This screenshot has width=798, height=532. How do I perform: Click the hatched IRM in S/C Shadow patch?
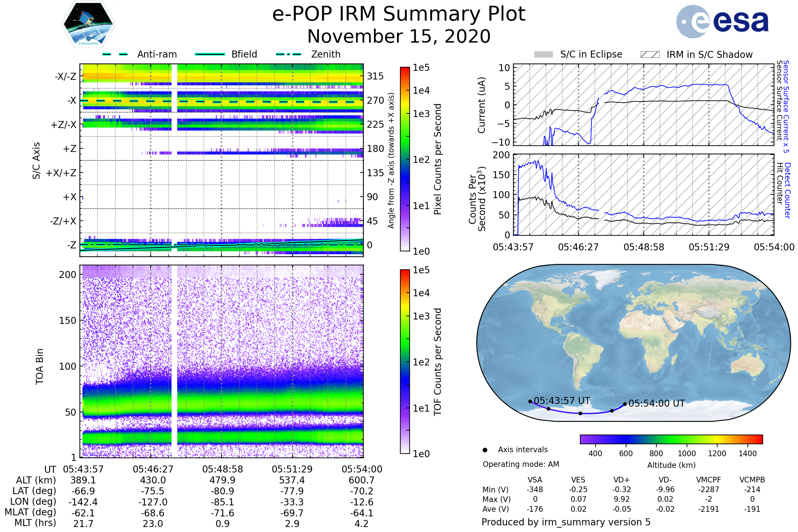click(x=650, y=55)
